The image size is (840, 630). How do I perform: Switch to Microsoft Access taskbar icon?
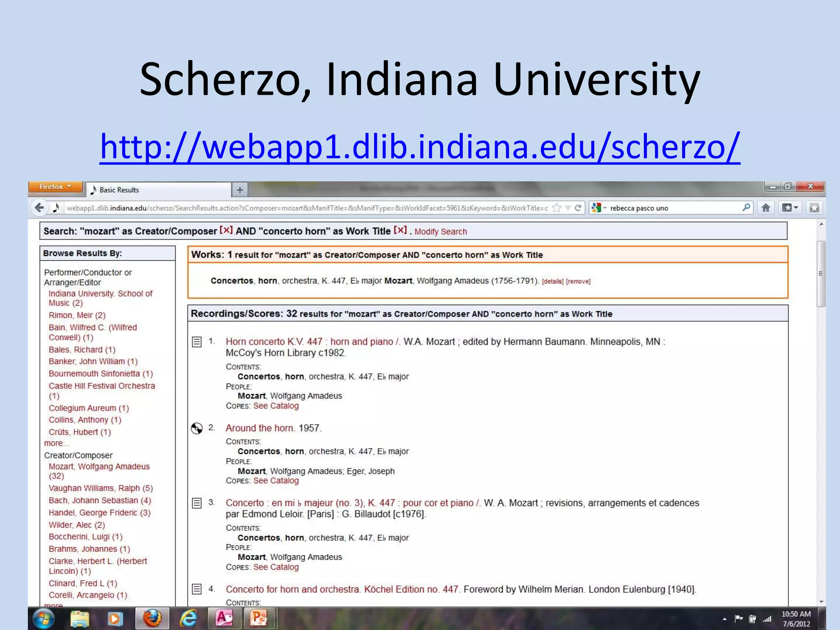[x=224, y=618]
